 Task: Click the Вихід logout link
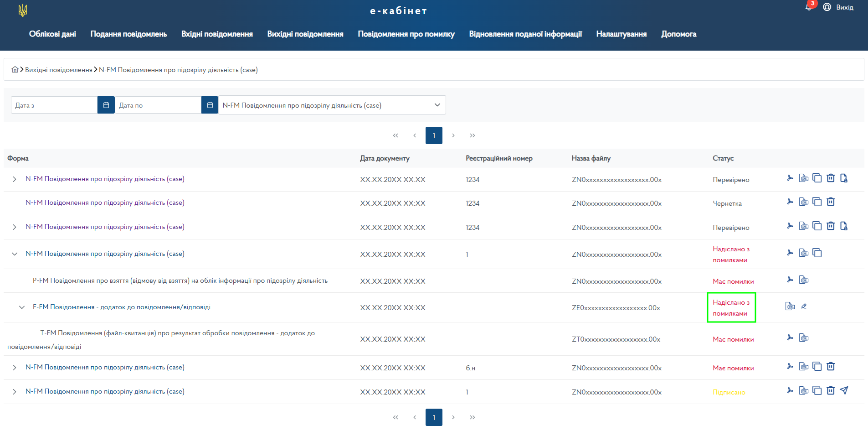[x=844, y=7]
